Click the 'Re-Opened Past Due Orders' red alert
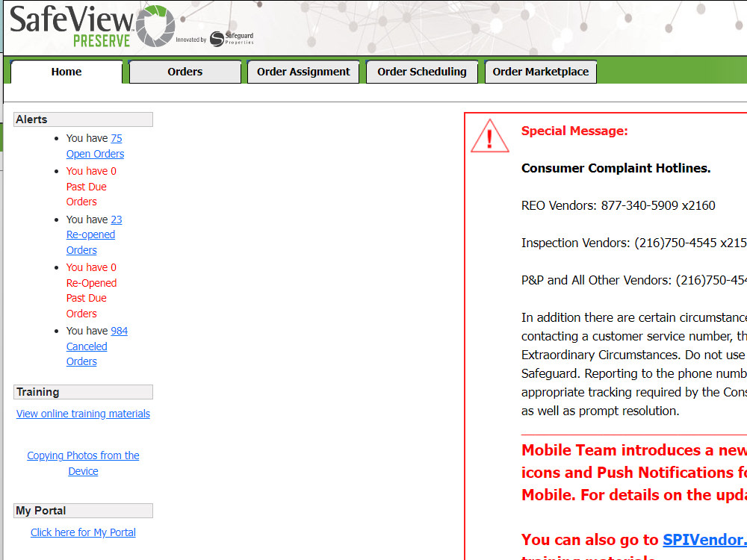The width and height of the screenshot is (747, 560). coord(91,290)
